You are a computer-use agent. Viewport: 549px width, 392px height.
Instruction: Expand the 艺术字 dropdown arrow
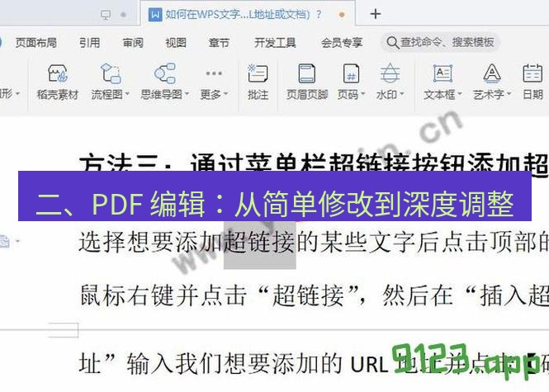pyautogui.click(x=509, y=94)
